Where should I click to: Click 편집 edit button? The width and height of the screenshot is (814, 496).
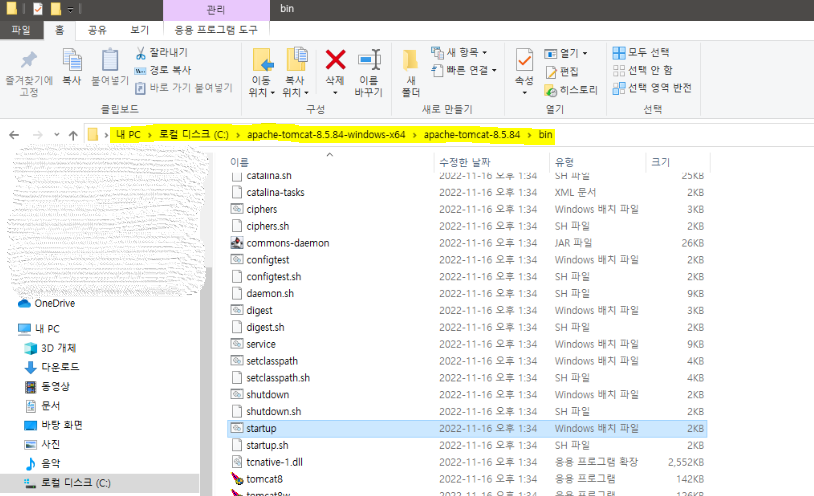point(562,72)
